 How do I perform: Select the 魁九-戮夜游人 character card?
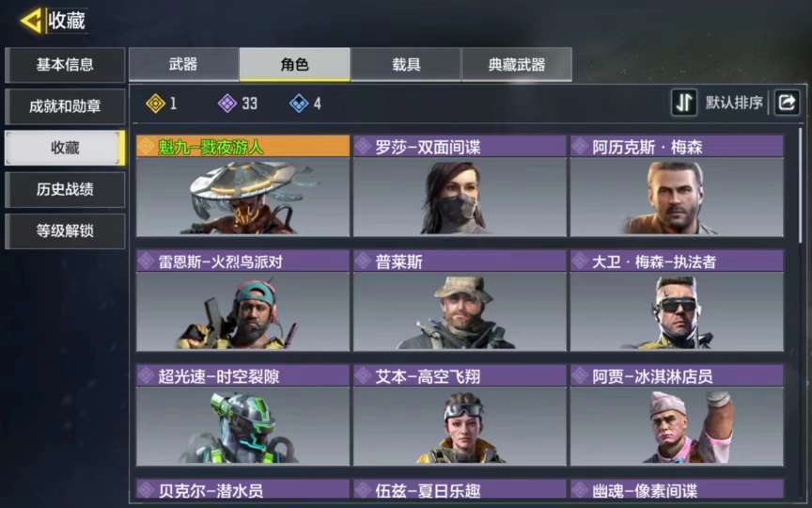tap(242, 185)
